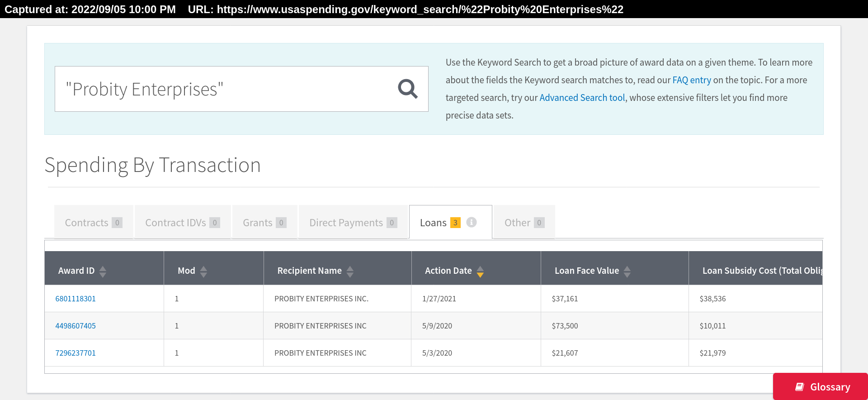
Task: Click the $21,607 loan face value
Action: pos(565,353)
